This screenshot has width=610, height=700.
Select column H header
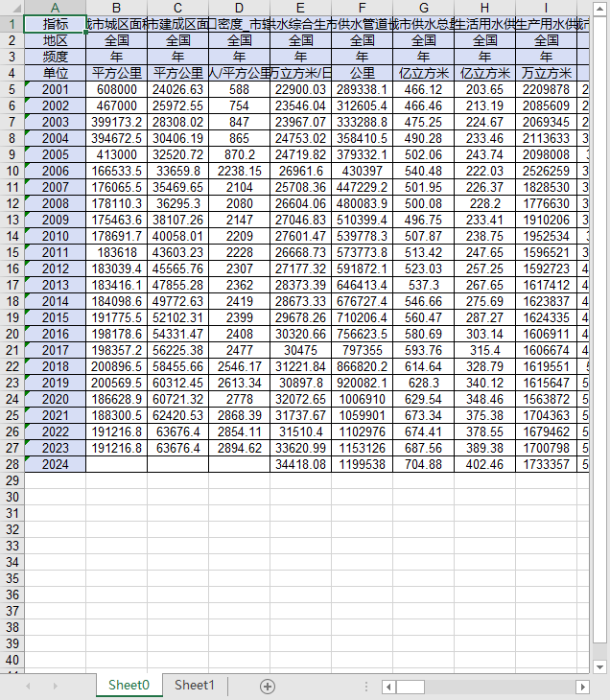click(x=485, y=8)
